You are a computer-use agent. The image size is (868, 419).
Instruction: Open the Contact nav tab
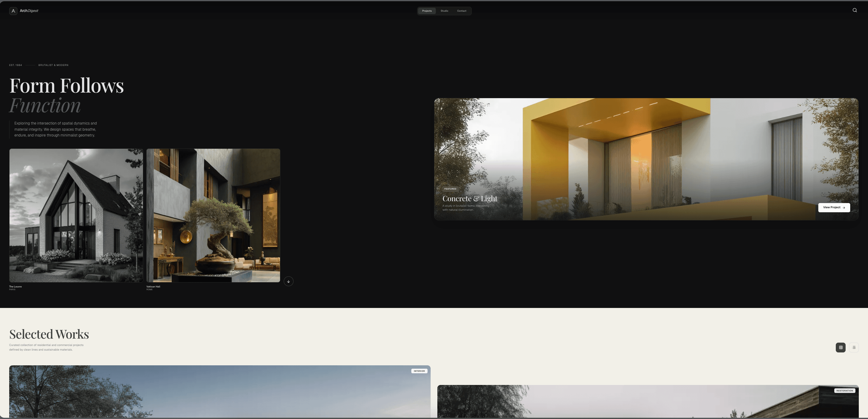click(461, 11)
